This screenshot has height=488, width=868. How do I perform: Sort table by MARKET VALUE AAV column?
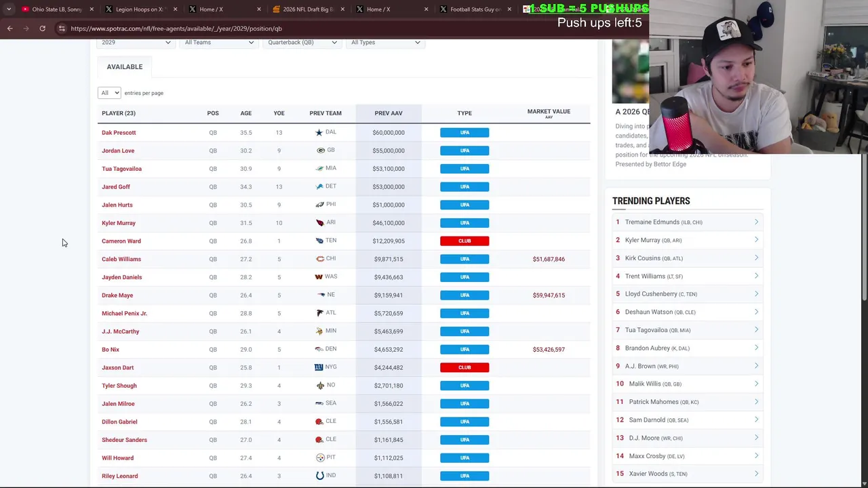(x=549, y=113)
